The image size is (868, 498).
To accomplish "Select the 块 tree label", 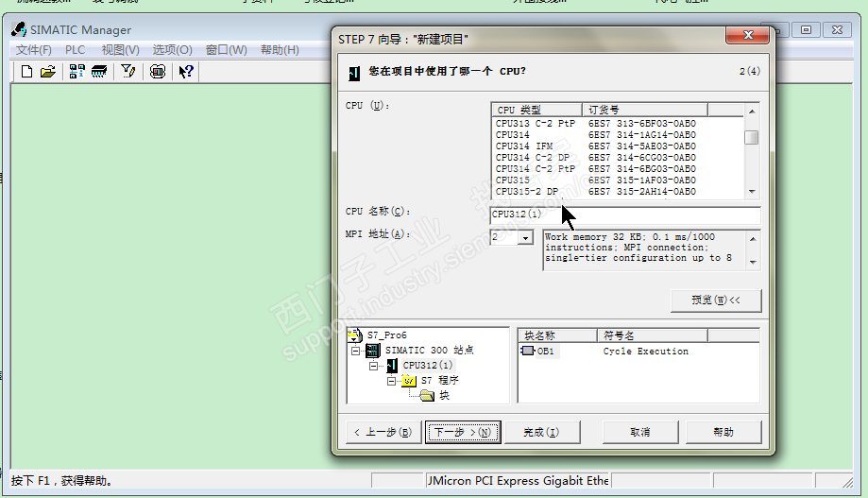I will [x=445, y=396].
